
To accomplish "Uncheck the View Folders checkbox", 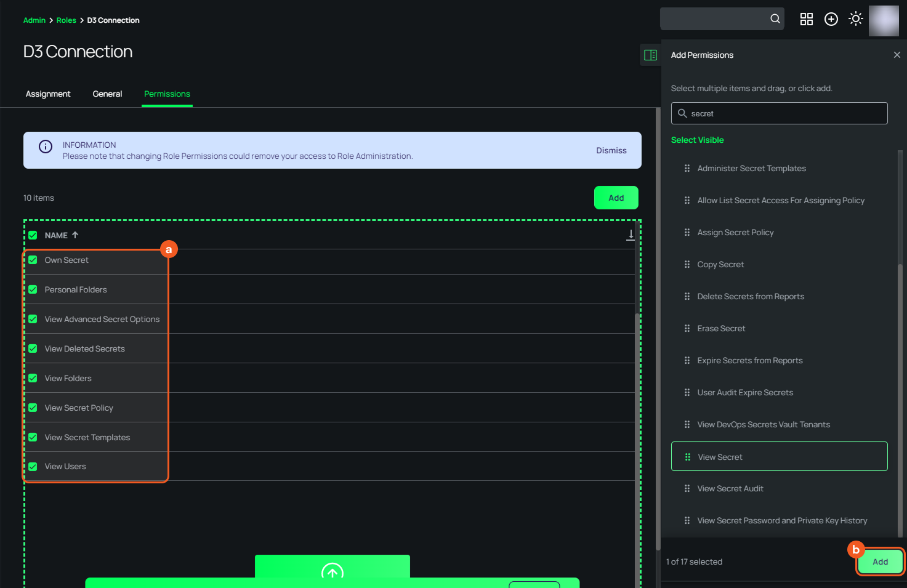I will 33,379.
